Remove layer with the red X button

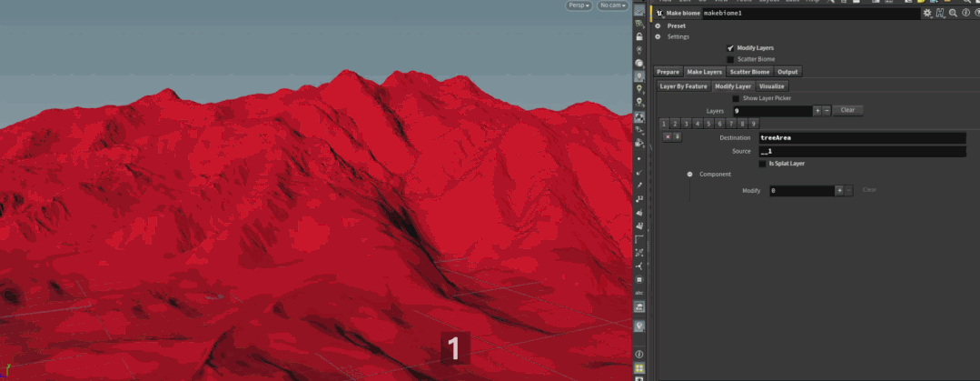coord(668,137)
